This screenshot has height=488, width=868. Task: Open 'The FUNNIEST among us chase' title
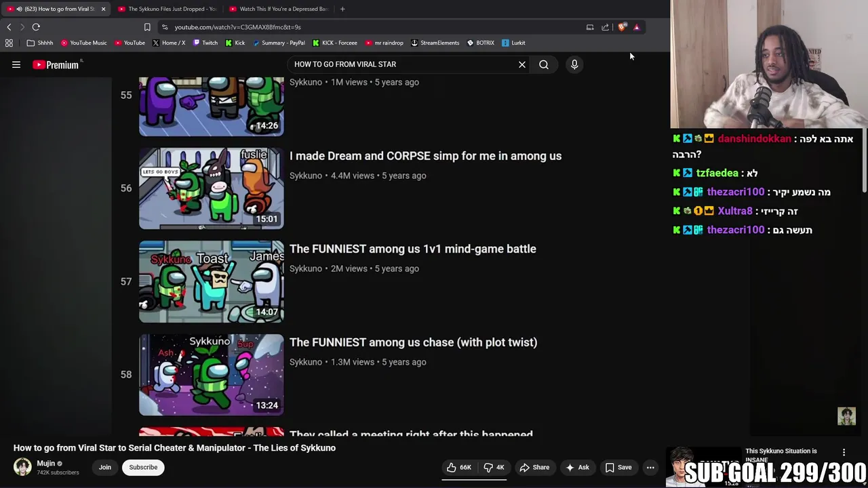pyautogui.click(x=414, y=342)
